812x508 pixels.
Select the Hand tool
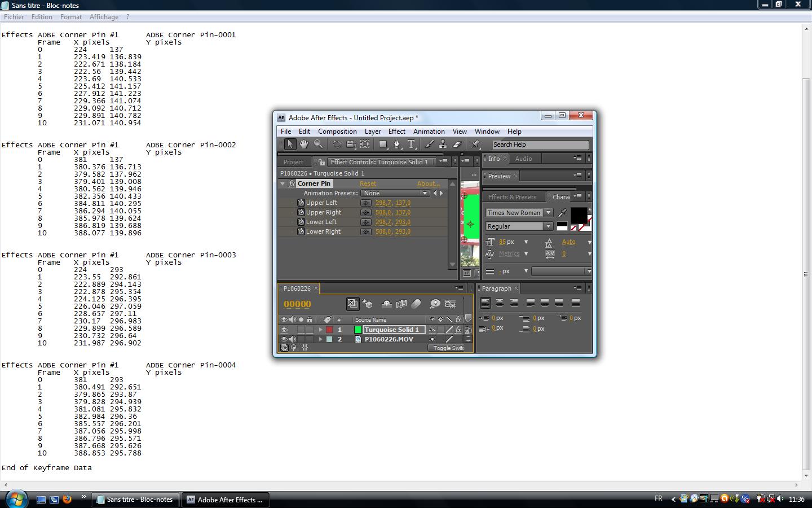[304, 144]
